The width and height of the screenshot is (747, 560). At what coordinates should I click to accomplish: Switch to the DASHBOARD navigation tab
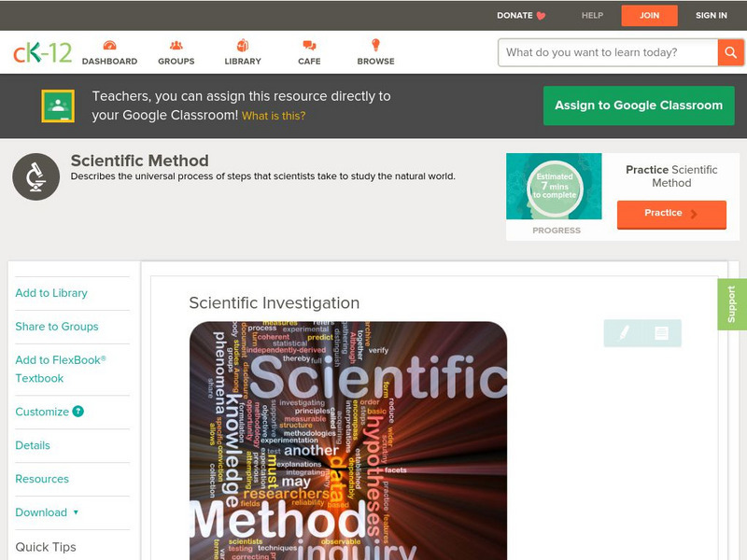[x=112, y=60]
